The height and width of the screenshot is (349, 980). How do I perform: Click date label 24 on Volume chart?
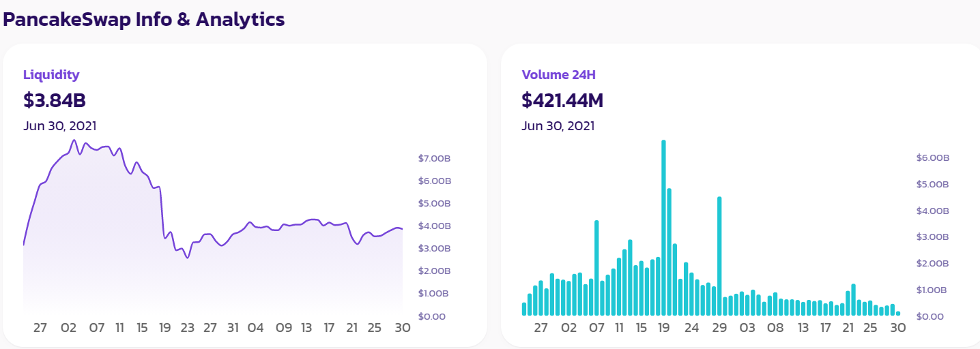point(691,328)
